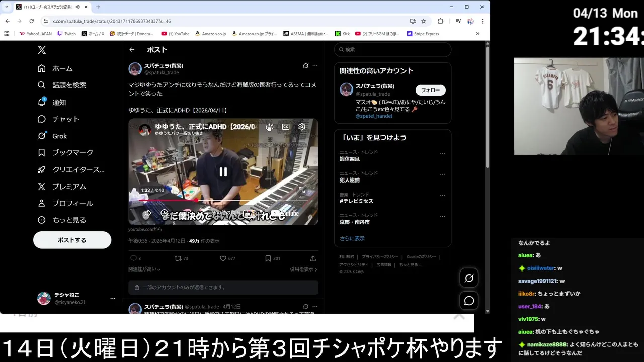This screenshot has width=644, height=362.
Task: Open the ホーム (Home) sidebar item
Action: pos(55,68)
